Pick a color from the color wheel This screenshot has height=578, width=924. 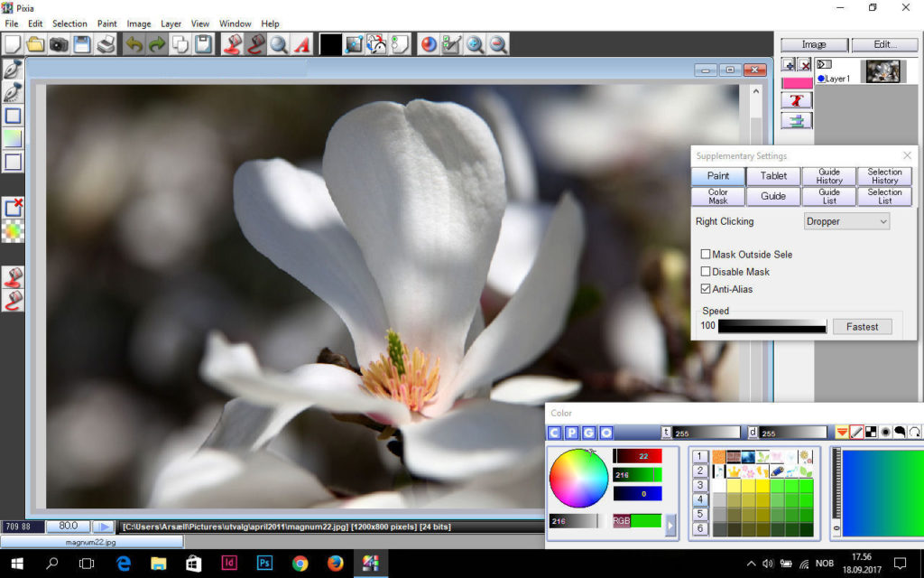[x=578, y=479]
